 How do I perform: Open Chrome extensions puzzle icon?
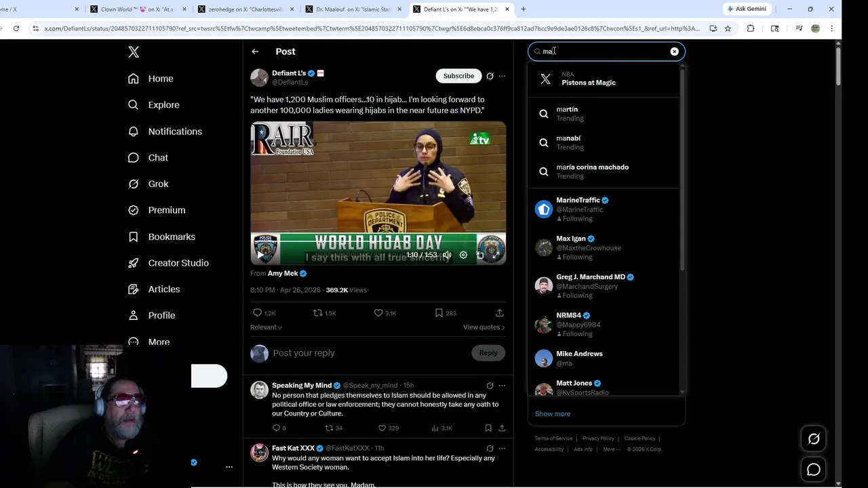click(x=751, y=28)
